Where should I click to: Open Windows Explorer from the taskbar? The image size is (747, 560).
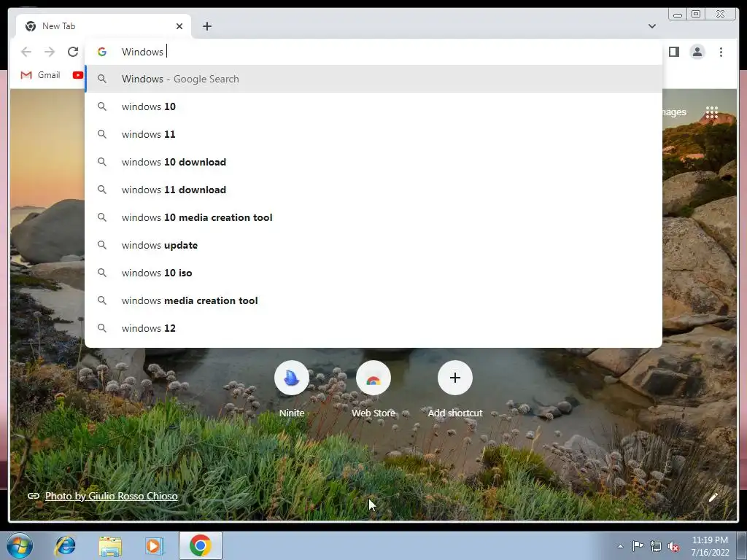click(x=110, y=546)
